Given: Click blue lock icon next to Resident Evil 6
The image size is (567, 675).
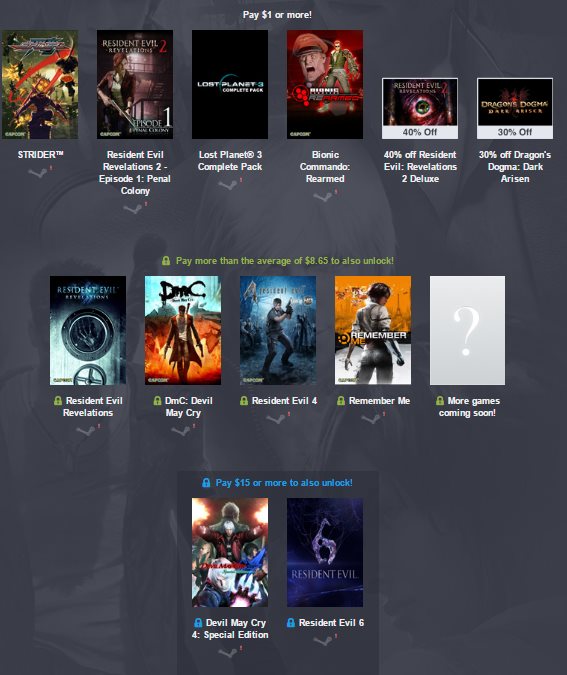Looking at the screenshot, I should 291,623.
